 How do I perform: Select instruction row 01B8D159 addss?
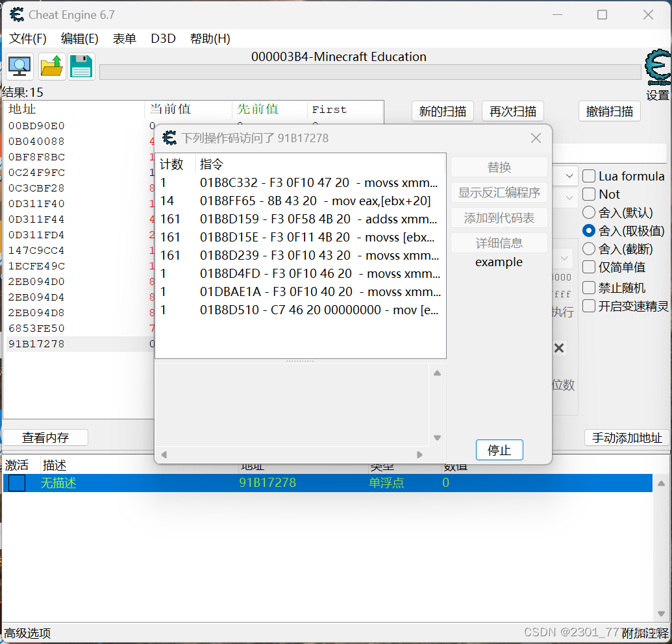point(300,219)
